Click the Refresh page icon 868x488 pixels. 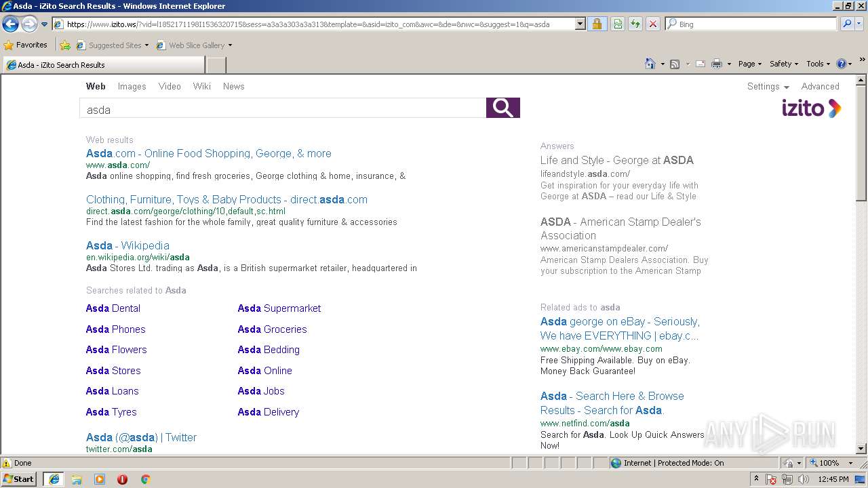635,24
